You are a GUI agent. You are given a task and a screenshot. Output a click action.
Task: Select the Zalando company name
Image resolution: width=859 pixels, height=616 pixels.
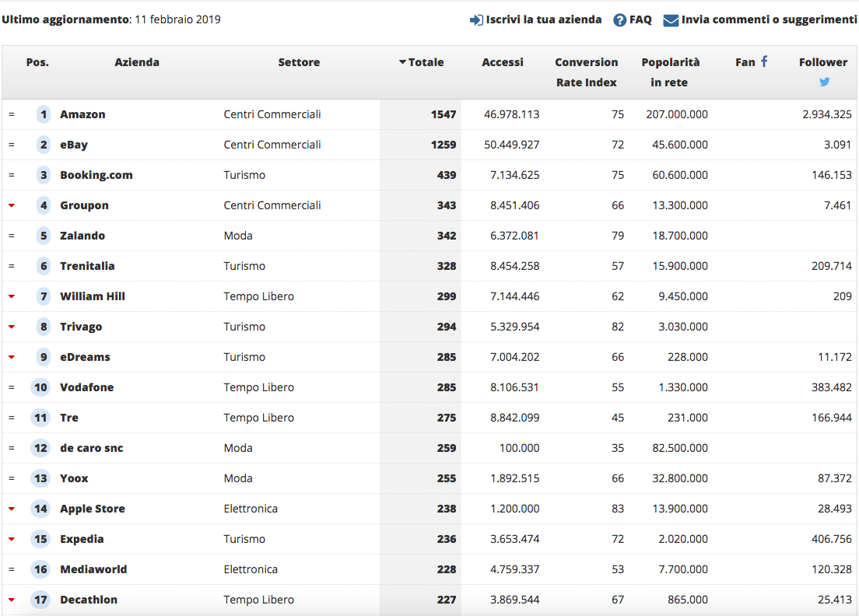[82, 236]
